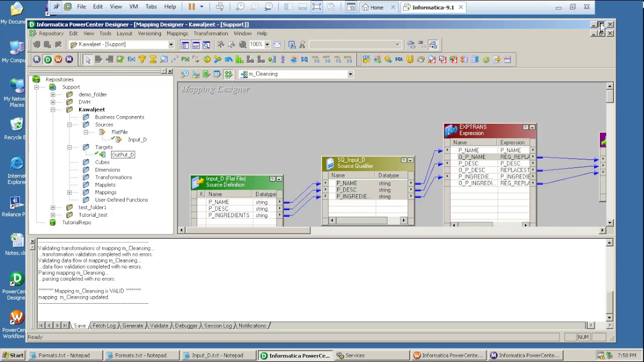Select the O_P_NAME port in EXPTRANS
The width and height of the screenshot is (644, 362).
(x=471, y=157)
